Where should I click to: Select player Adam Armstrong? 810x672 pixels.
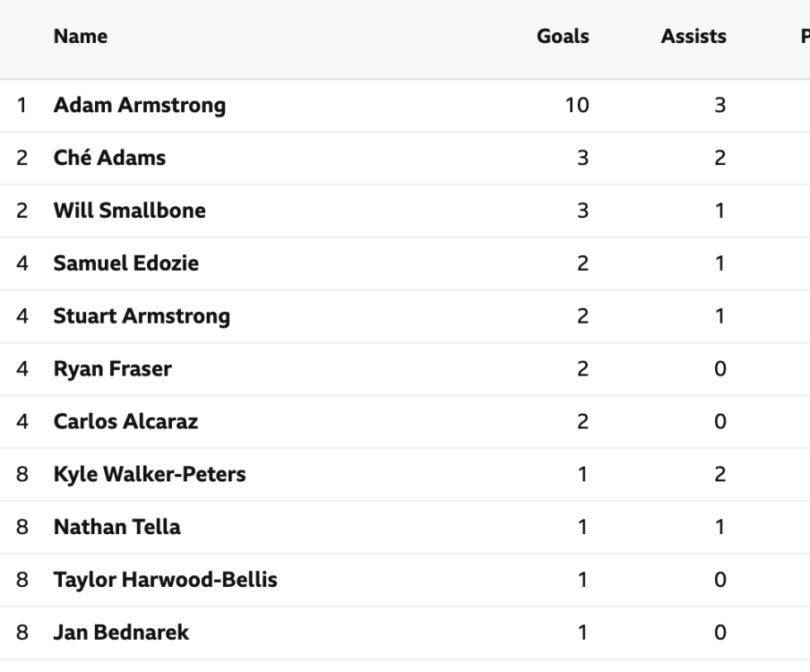pos(140,106)
